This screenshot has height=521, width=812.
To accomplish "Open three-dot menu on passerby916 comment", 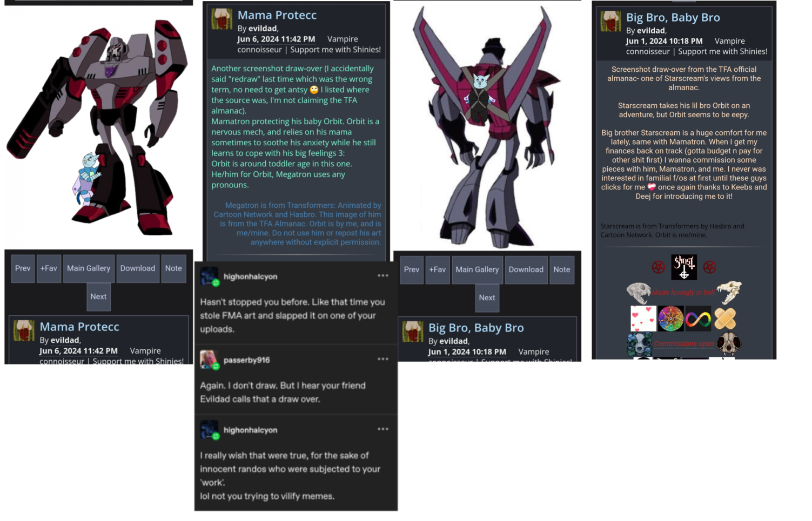I will pyautogui.click(x=383, y=359).
